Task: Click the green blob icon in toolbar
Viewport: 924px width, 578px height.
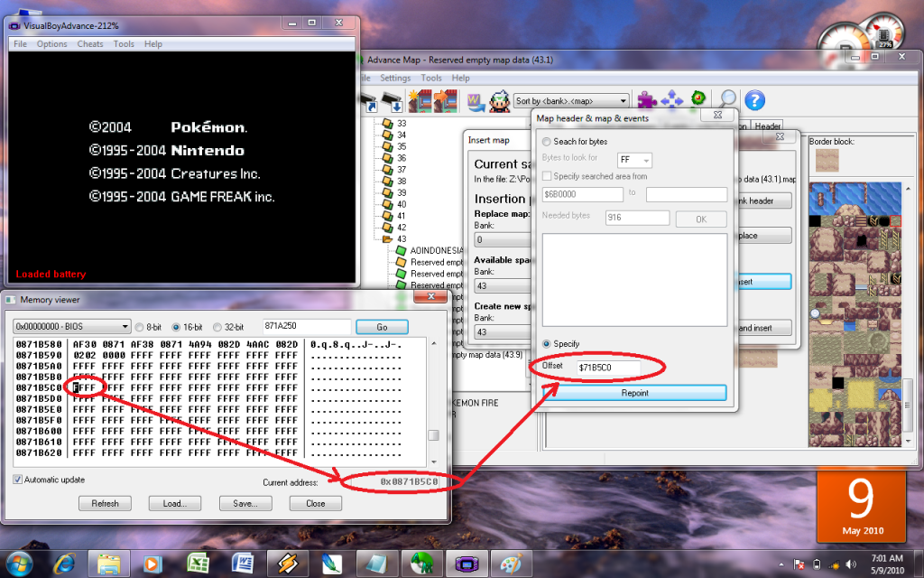Action: [x=698, y=98]
